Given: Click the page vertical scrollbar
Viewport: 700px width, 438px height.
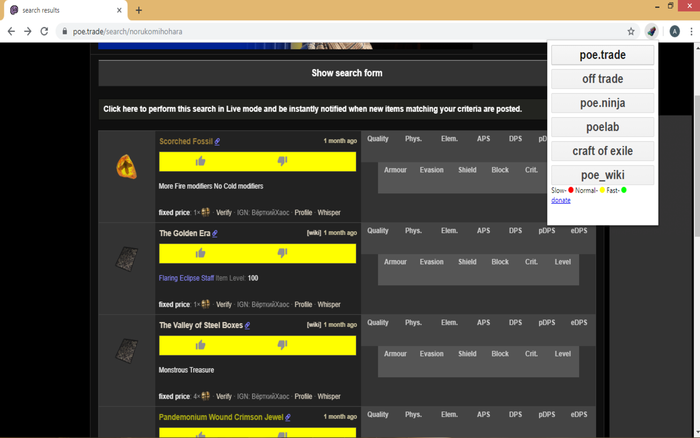Looking at the screenshot, I should [x=696, y=240].
